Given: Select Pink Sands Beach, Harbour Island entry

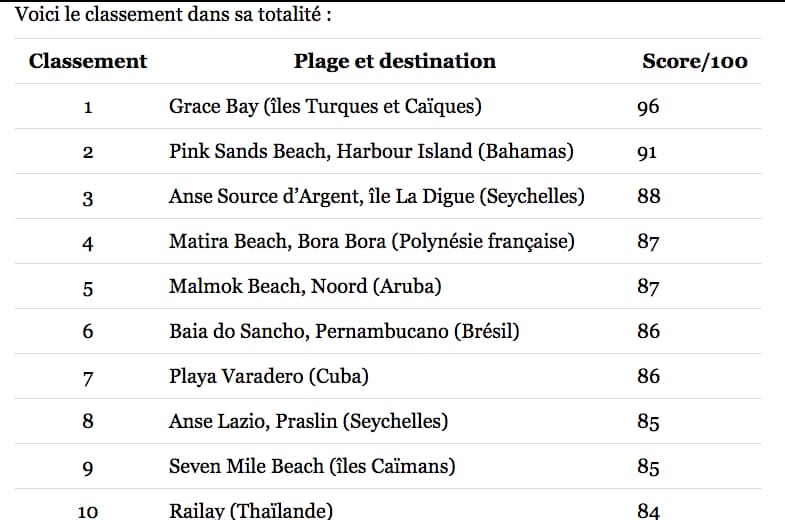Looking at the screenshot, I should 371,151.
